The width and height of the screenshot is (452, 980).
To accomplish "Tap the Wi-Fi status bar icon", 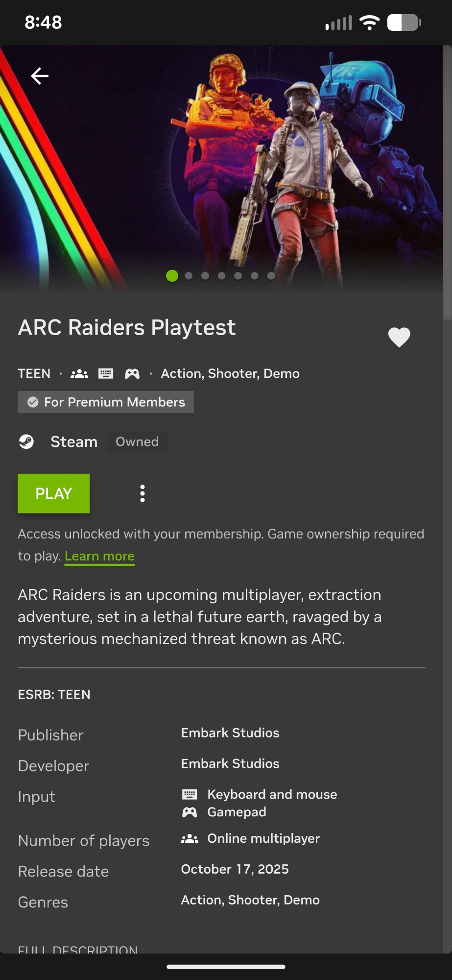I will tap(369, 23).
